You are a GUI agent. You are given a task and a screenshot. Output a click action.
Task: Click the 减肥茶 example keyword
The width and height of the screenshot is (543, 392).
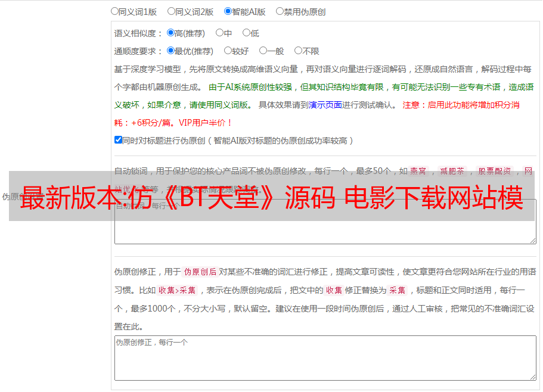point(452,171)
